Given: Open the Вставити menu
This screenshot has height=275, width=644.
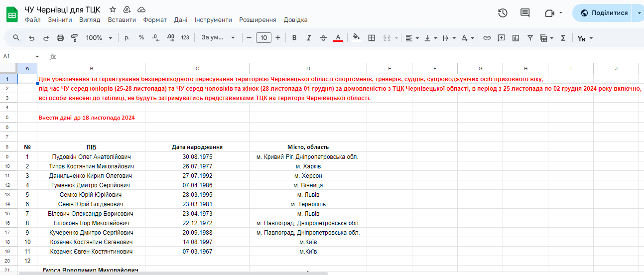Looking at the screenshot, I should pyautogui.click(x=122, y=20).
